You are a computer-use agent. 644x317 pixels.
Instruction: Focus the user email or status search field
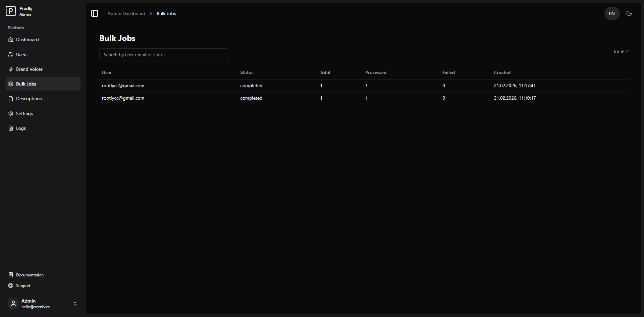click(x=163, y=54)
